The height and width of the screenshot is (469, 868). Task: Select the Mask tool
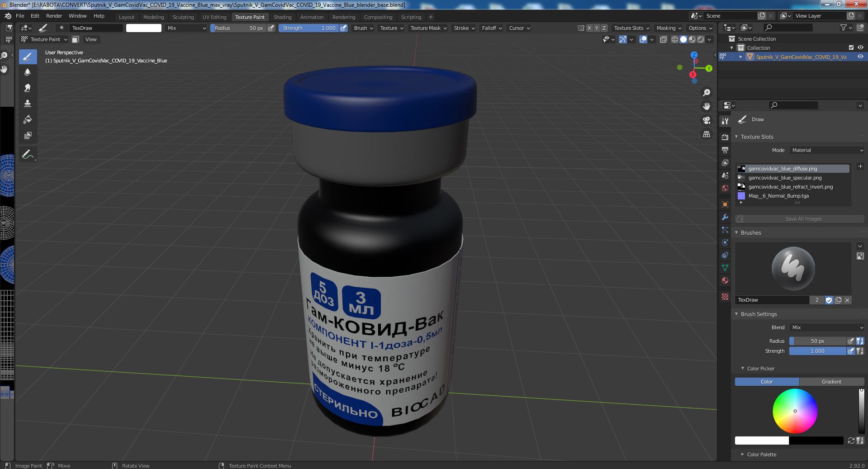(x=28, y=135)
